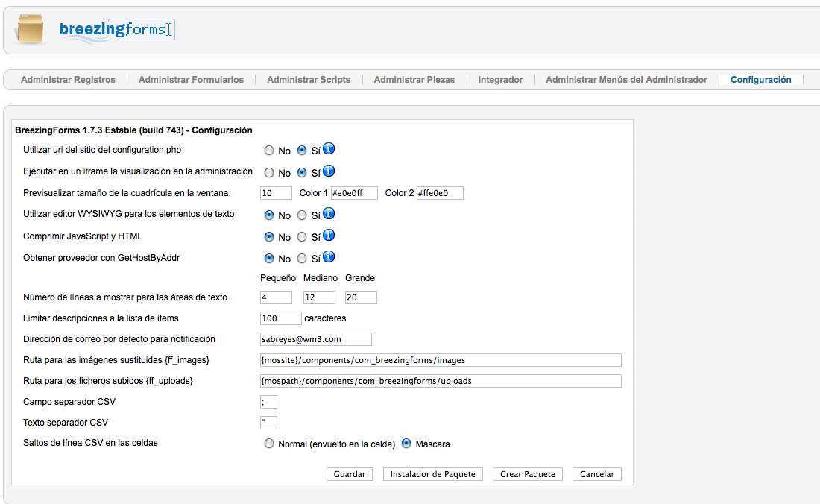Click the Mediano column header

point(320,278)
